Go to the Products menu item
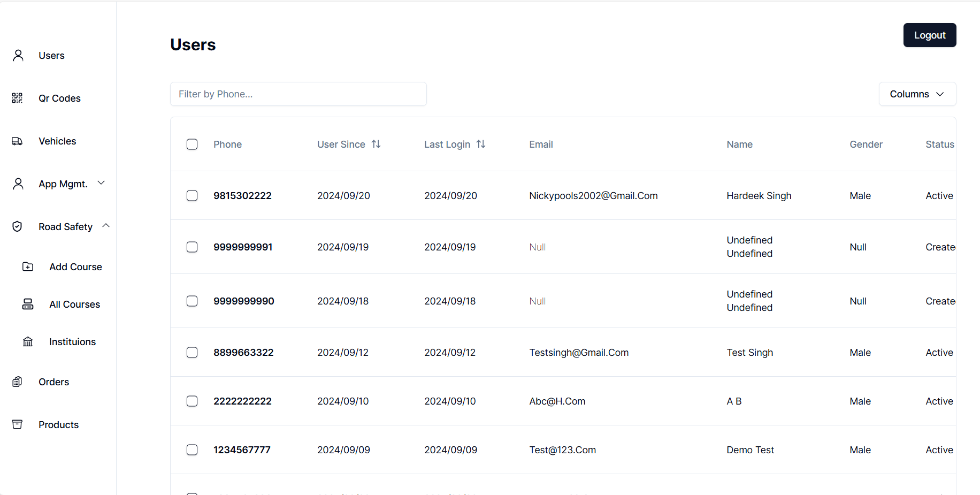 coord(58,424)
